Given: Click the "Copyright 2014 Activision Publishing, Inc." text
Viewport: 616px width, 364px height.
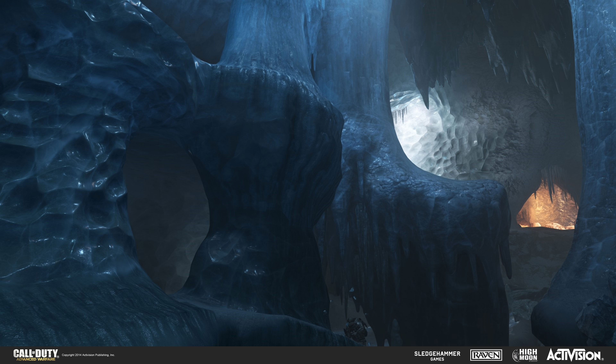Looking at the screenshot, I should 88,355.
